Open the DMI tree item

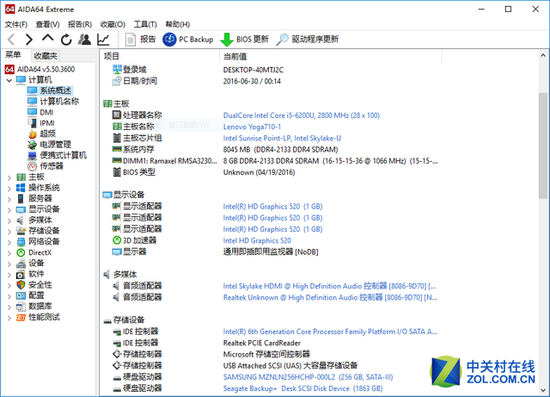coord(40,112)
